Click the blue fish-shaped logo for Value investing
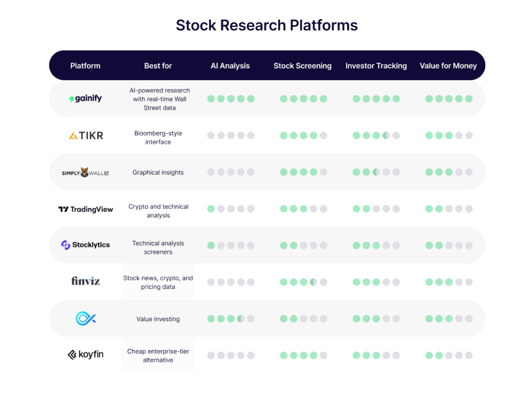This screenshot has width=532, height=397. pos(86,319)
